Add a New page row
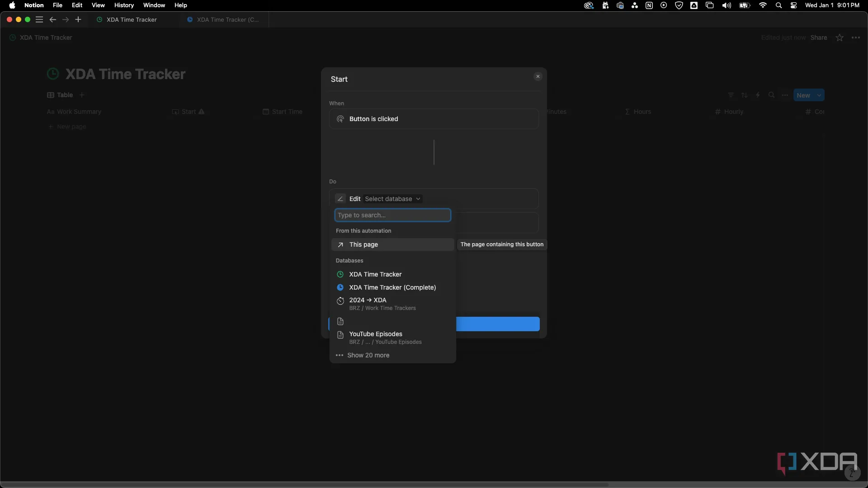The height and width of the screenshot is (488, 868). [x=67, y=127]
